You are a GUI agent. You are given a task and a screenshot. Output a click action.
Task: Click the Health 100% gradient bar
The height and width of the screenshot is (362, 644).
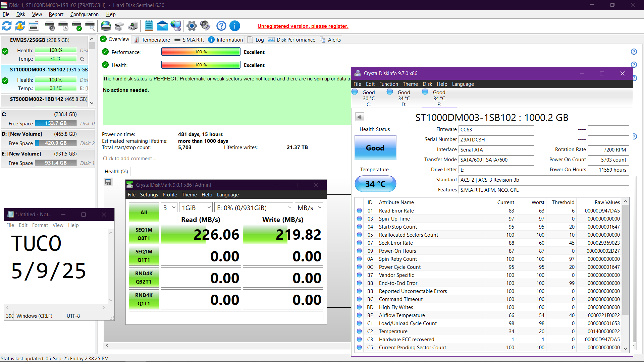tap(201, 65)
